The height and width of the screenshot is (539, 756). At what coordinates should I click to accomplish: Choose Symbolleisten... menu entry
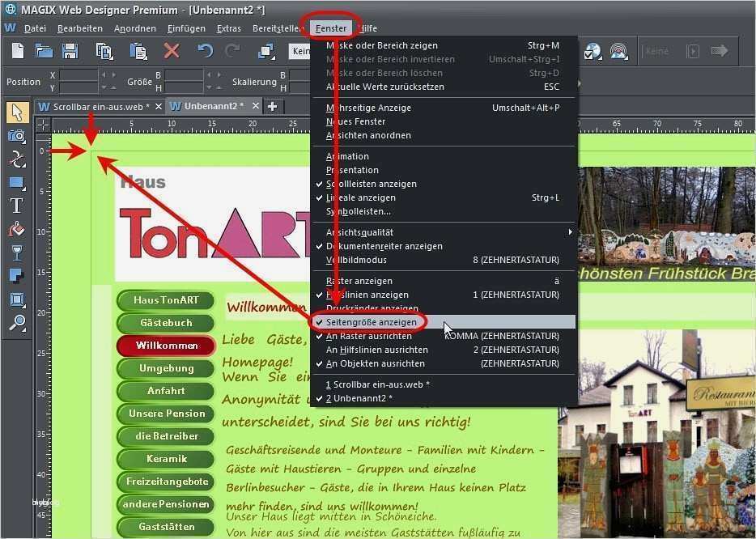pos(444,211)
